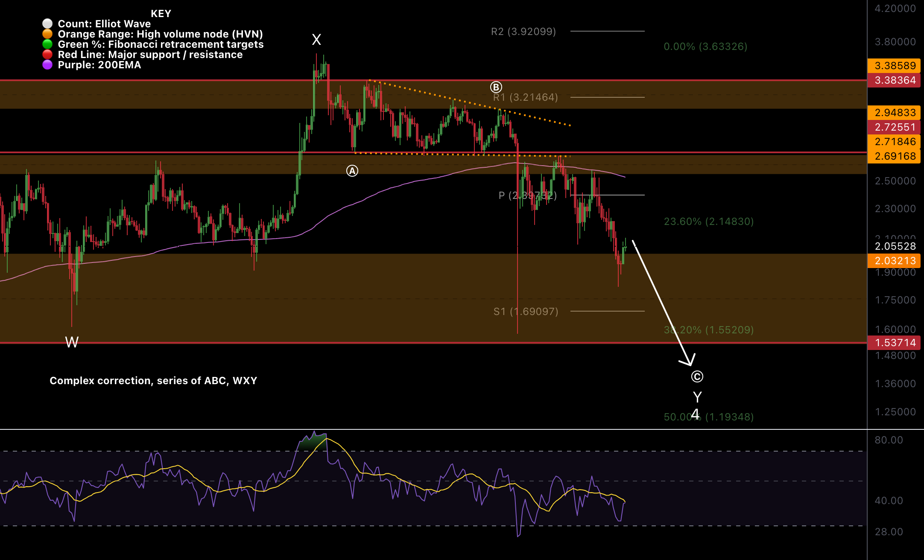The height and width of the screenshot is (560, 924).
Task: Click the white Elliot Wave key dot
Action: [x=47, y=24]
